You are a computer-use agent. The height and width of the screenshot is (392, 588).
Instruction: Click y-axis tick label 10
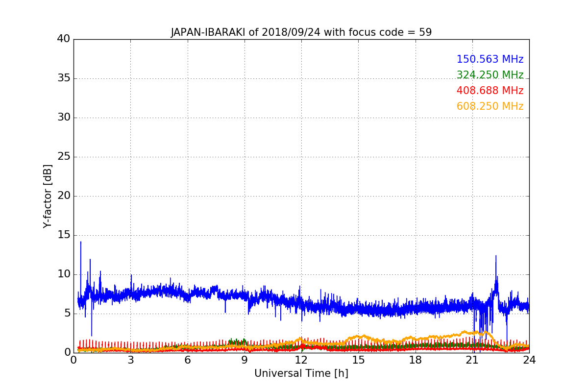[64, 274]
